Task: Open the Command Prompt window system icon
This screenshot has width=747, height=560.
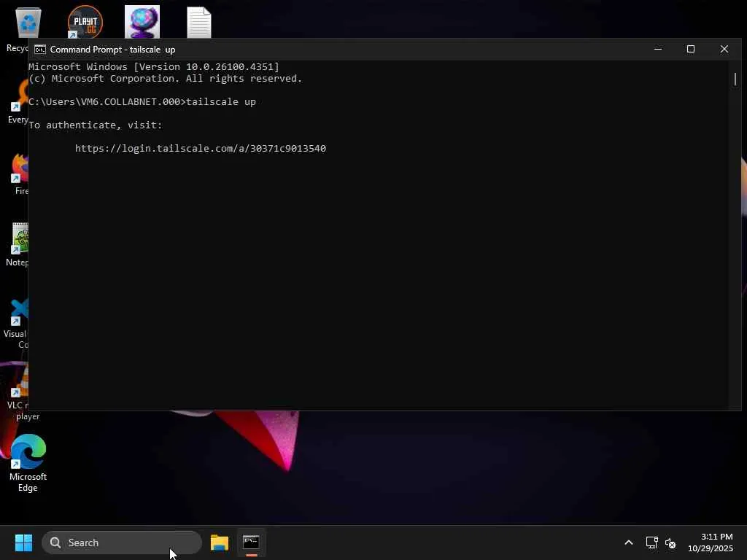Action: (40, 50)
